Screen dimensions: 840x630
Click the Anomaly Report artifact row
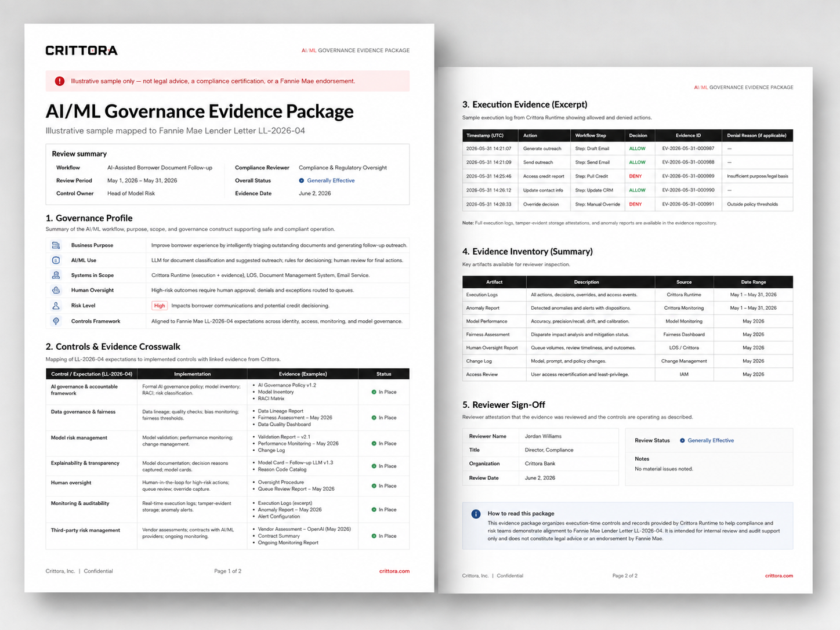tap(628, 308)
